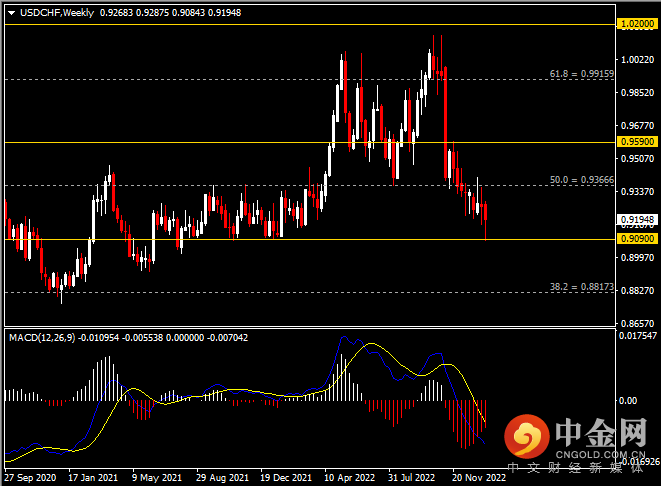
Task: Select the MACD scale value 0.017547
Action: coord(638,336)
